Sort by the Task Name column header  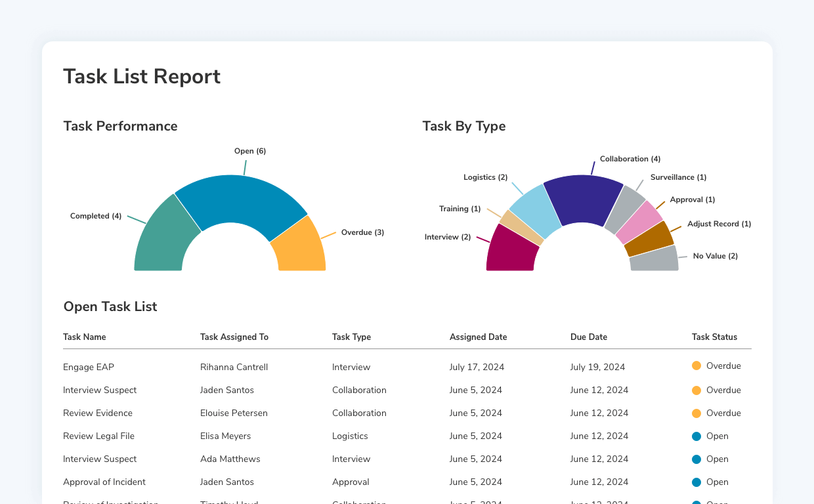[84, 337]
